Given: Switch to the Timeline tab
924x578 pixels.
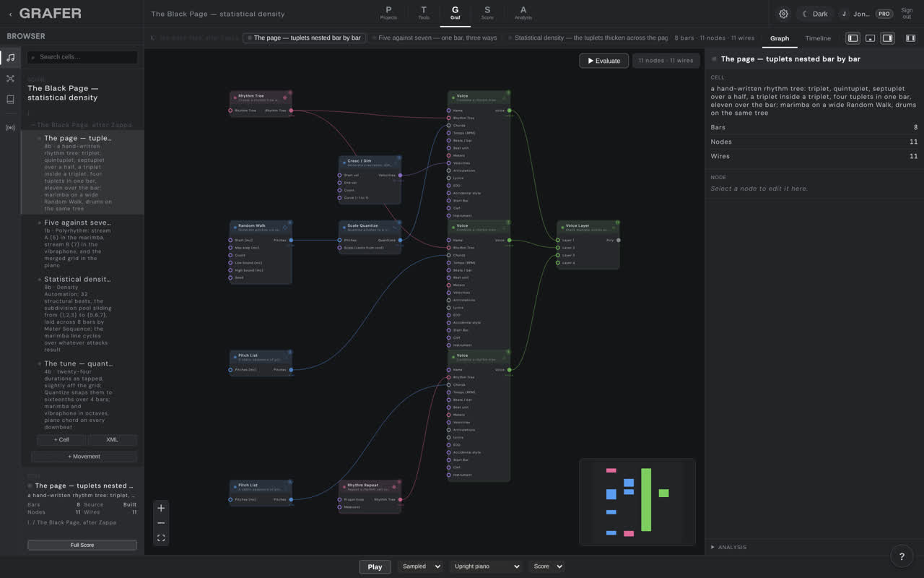Looking at the screenshot, I should coord(818,38).
